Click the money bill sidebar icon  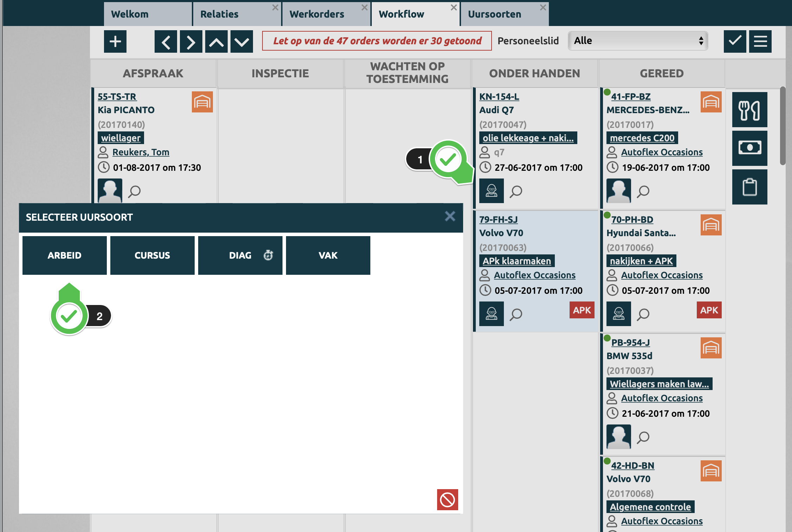(x=749, y=148)
